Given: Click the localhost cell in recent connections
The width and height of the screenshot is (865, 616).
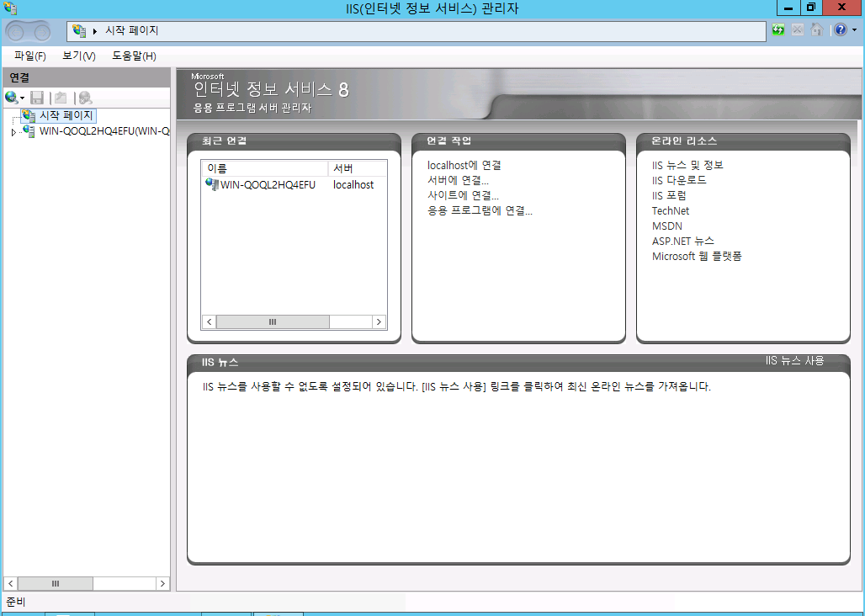Looking at the screenshot, I should click(x=353, y=185).
